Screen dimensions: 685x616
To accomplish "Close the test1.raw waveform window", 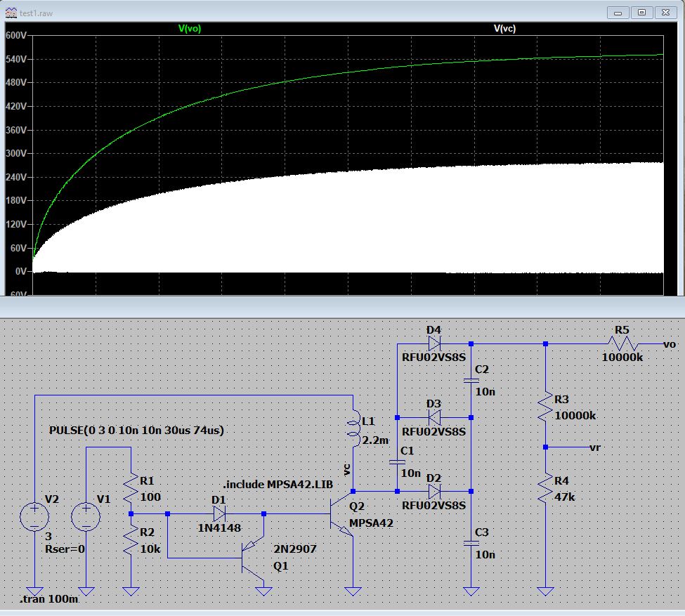I will tap(665, 13).
